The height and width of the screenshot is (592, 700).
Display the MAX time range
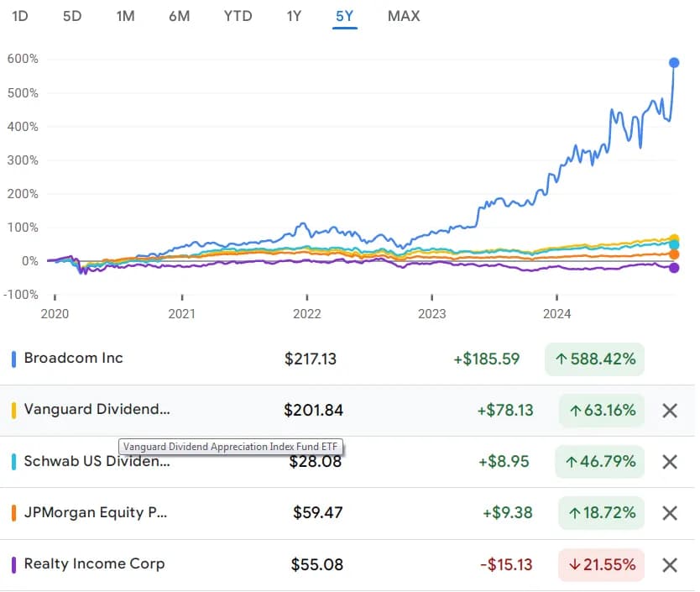[404, 16]
